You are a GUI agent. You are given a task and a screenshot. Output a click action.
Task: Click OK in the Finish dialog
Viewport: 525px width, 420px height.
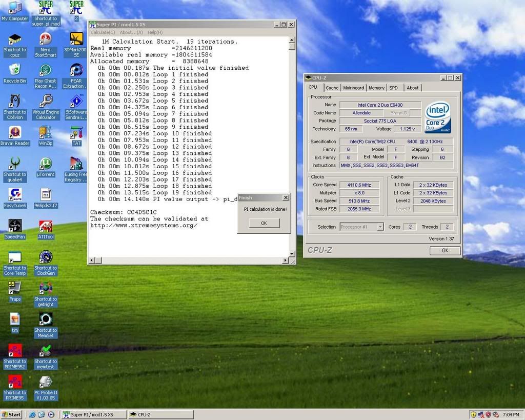(264, 223)
